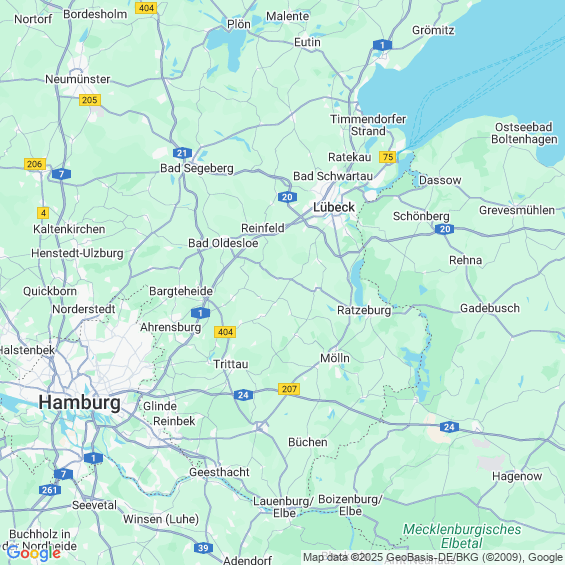The image size is (565, 565).
Task: Click the Google logo
Action: pos(34,553)
